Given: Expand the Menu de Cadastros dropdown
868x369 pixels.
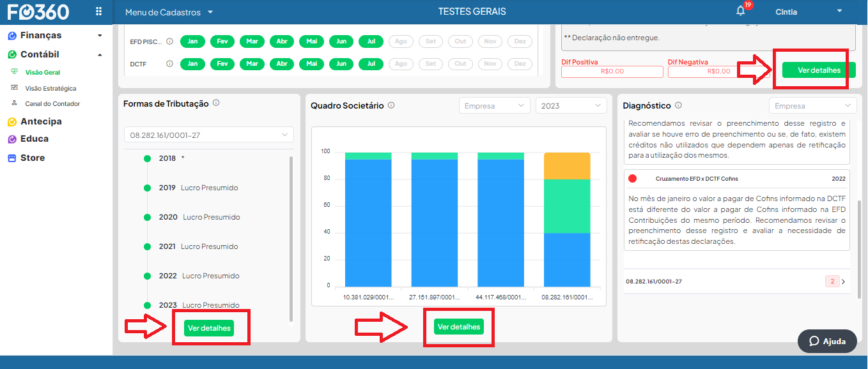Looking at the screenshot, I should pos(169,12).
